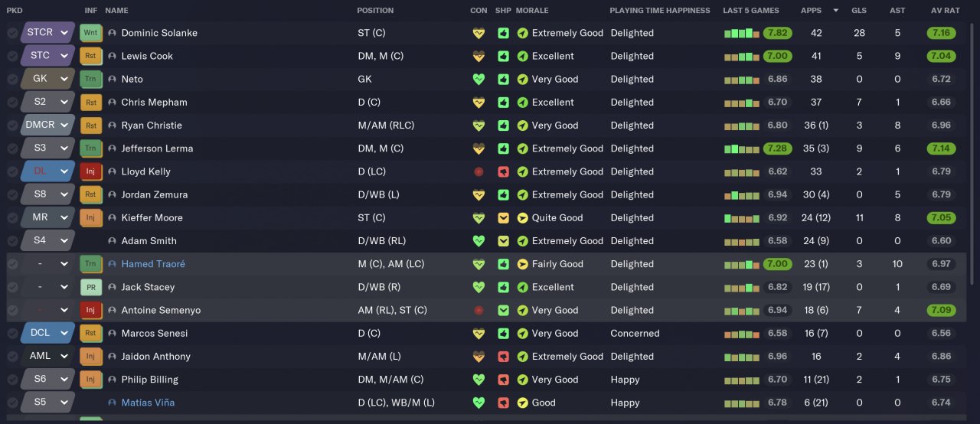The width and height of the screenshot is (980, 424).
Task: Toggle the selection check for Dominic Solanke
Action: point(12,33)
